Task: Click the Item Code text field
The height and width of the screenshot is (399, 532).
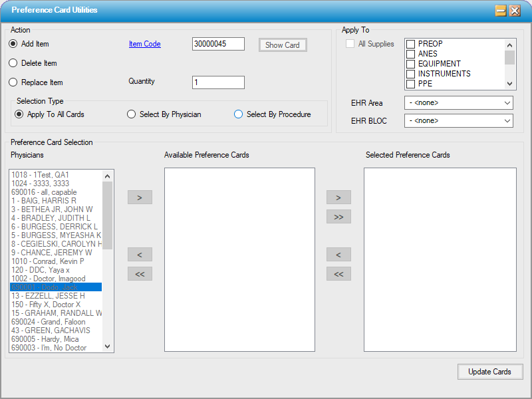Action: tap(218, 44)
